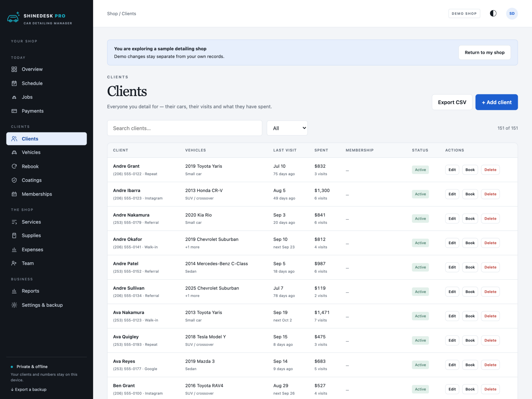Open Vehicles in the sidebar
Viewport: 532px width, 399px height.
(x=47, y=152)
